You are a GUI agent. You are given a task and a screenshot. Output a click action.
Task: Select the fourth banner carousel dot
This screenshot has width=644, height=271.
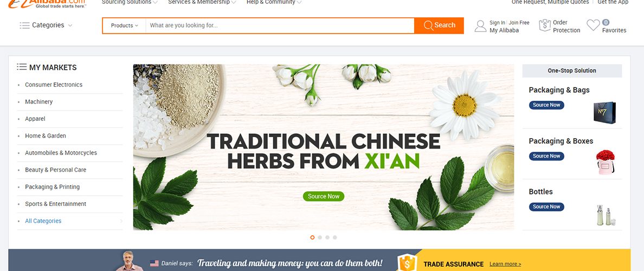(334, 237)
